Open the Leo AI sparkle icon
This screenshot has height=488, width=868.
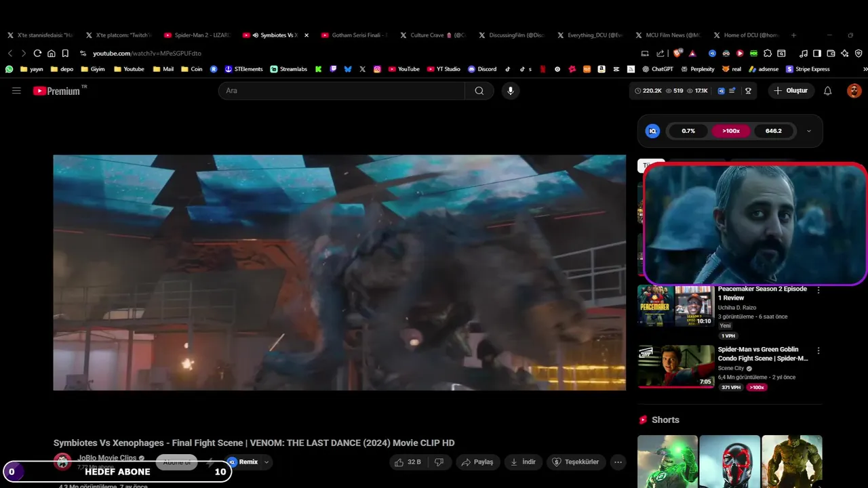pos(844,53)
